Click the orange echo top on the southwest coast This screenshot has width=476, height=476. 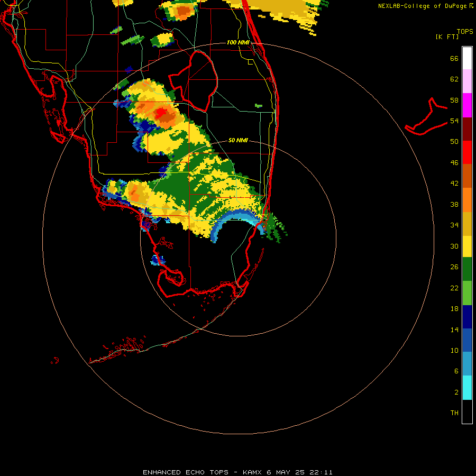[134, 193]
